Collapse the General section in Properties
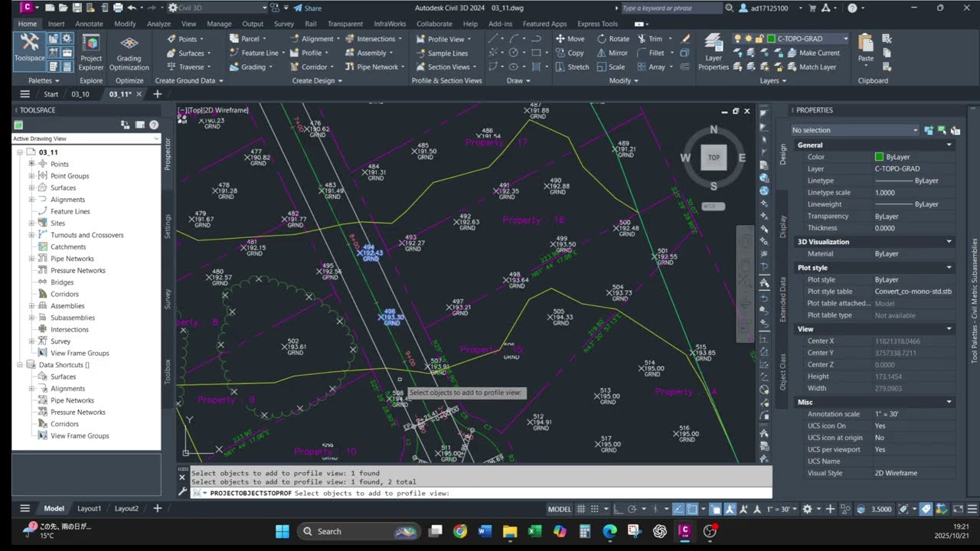 (949, 145)
